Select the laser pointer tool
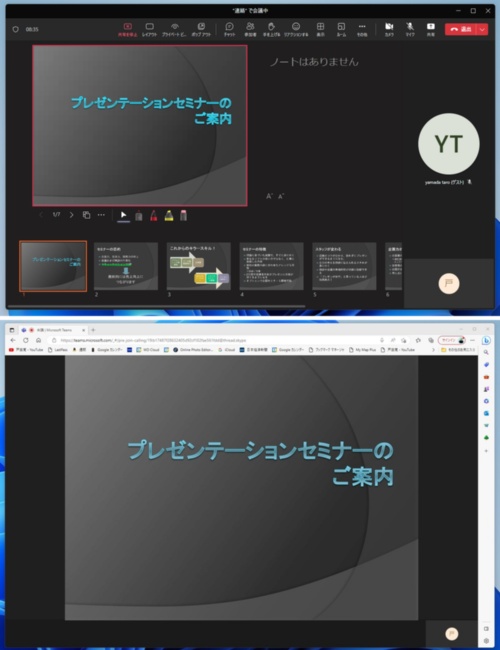 point(139,215)
